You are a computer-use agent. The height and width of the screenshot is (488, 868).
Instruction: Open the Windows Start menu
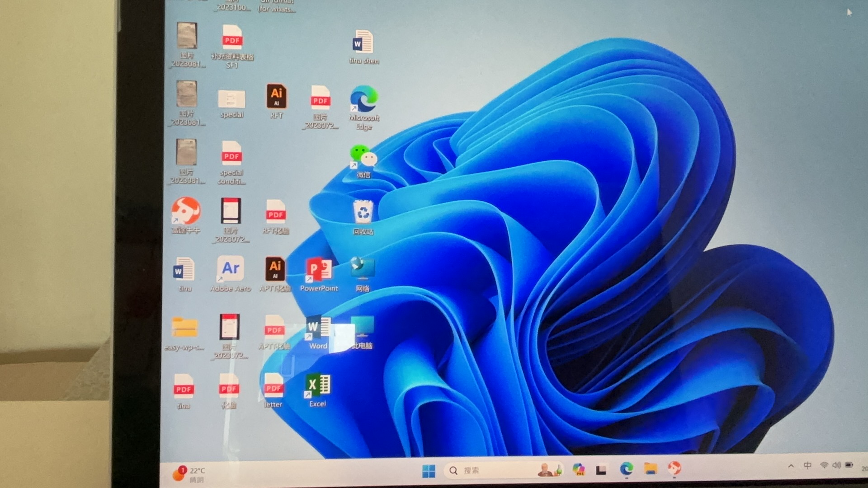pos(428,471)
